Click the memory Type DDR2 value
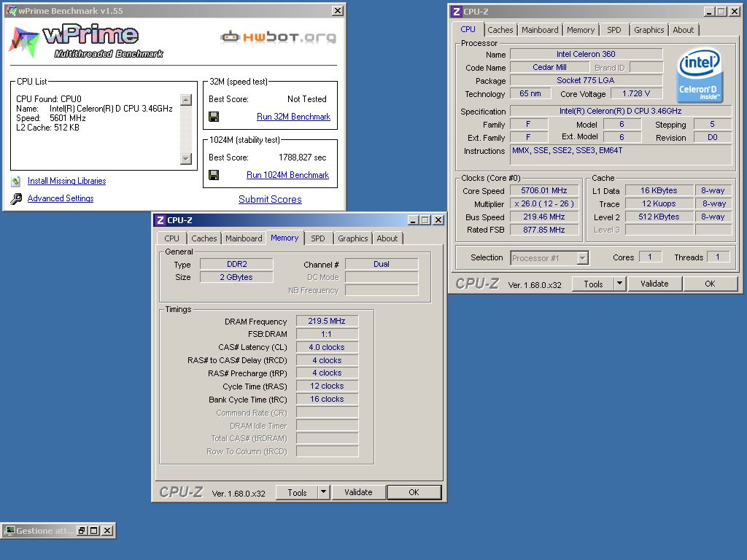Screen dimensions: 747x560 click(x=237, y=264)
